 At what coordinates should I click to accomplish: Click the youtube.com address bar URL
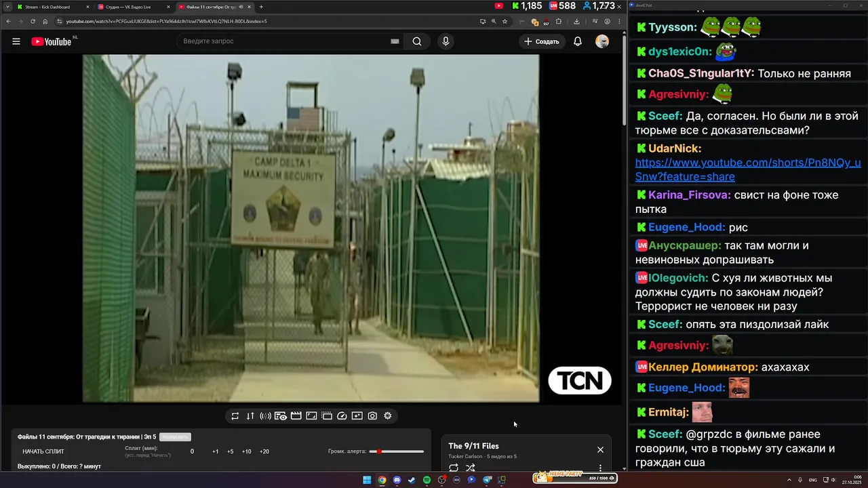point(166,21)
